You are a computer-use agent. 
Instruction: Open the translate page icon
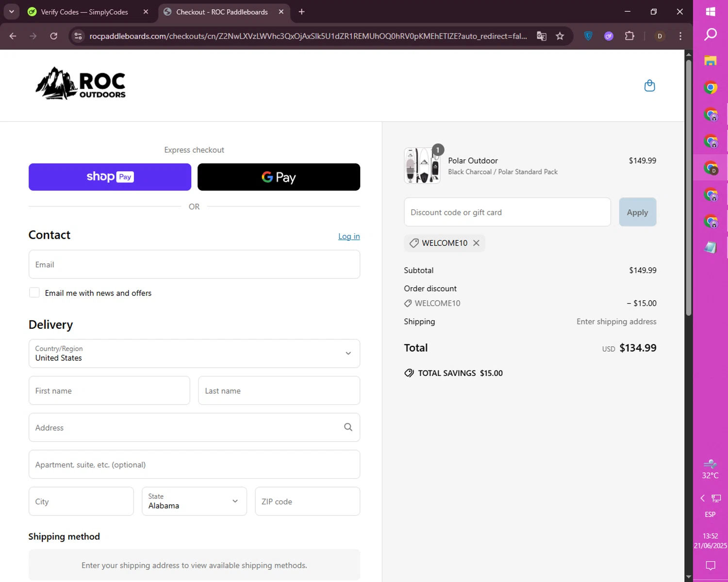[542, 36]
